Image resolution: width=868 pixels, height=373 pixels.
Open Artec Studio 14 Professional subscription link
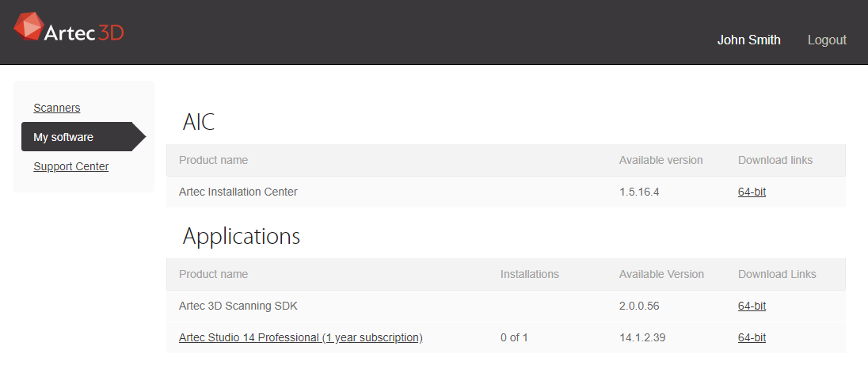pyautogui.click(x=301, y=337)
